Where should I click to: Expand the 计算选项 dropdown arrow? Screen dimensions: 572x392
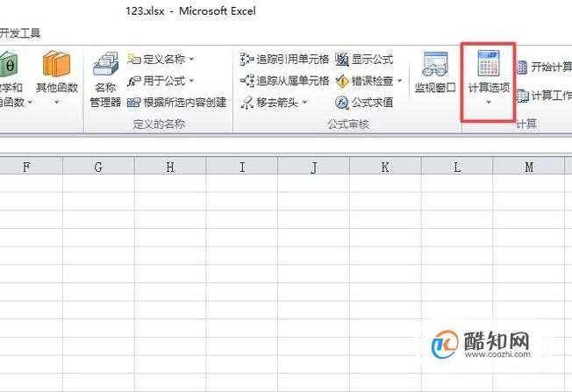[489, 103]
